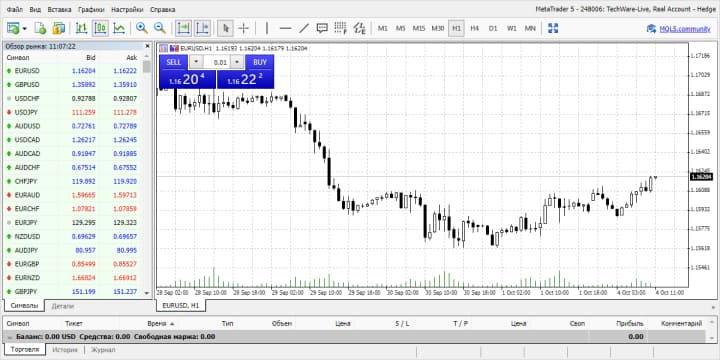Image resolution: width=720 pixels, height=360 pixels.
Task: Switch to Символы tab
Action: click(x=24, y=306)
